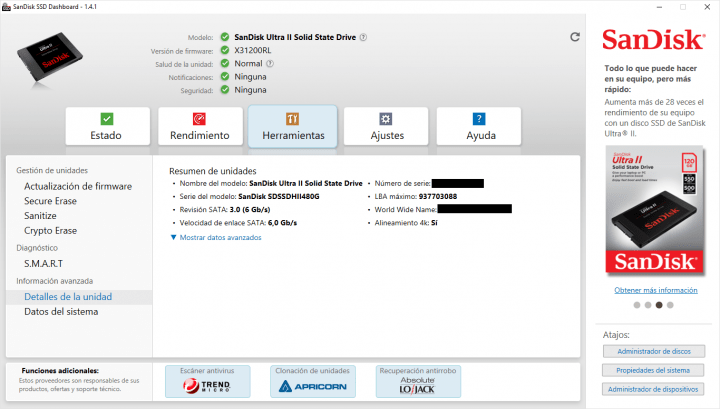
Task: Open Administrador de discos shortcut
Action: pos(654,351)
